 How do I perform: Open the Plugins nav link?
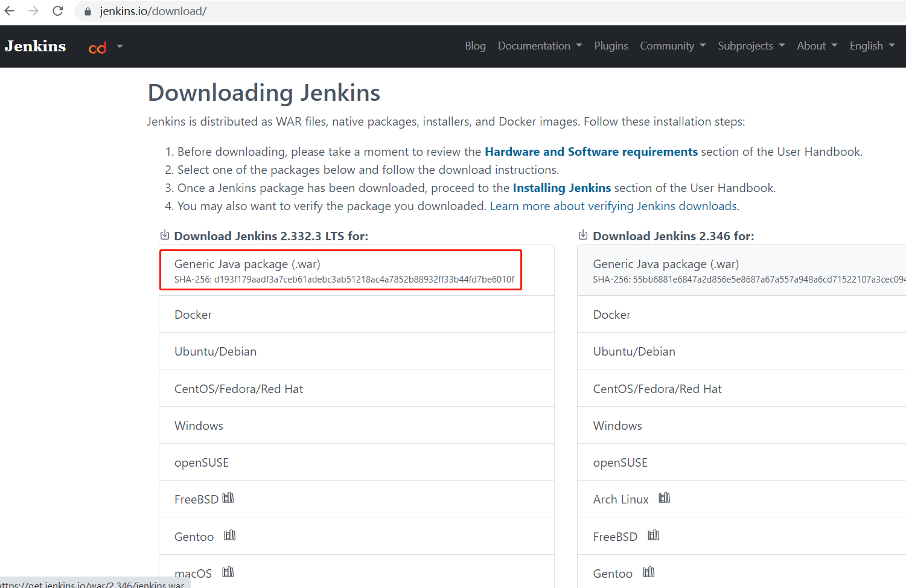(611, 46)
